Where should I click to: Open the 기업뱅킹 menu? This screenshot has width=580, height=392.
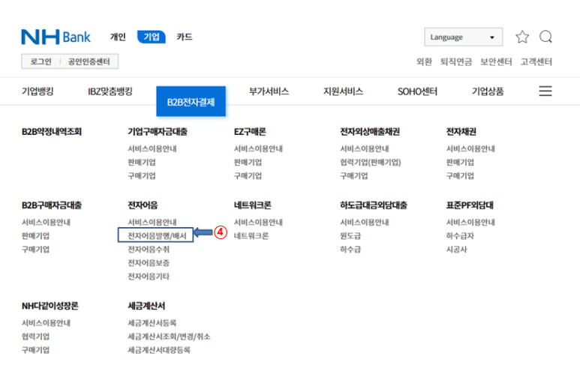tap(38, 91)
